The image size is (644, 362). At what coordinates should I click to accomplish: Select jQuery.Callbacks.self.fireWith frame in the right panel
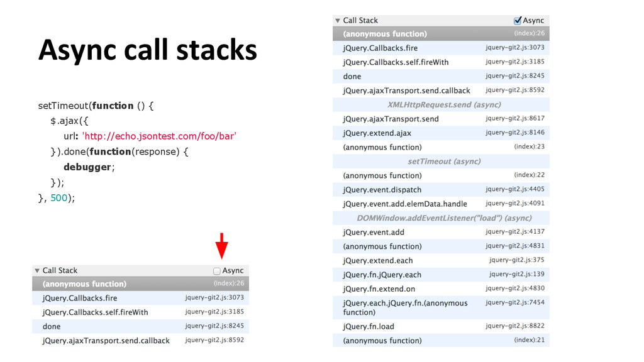[441, 62]
